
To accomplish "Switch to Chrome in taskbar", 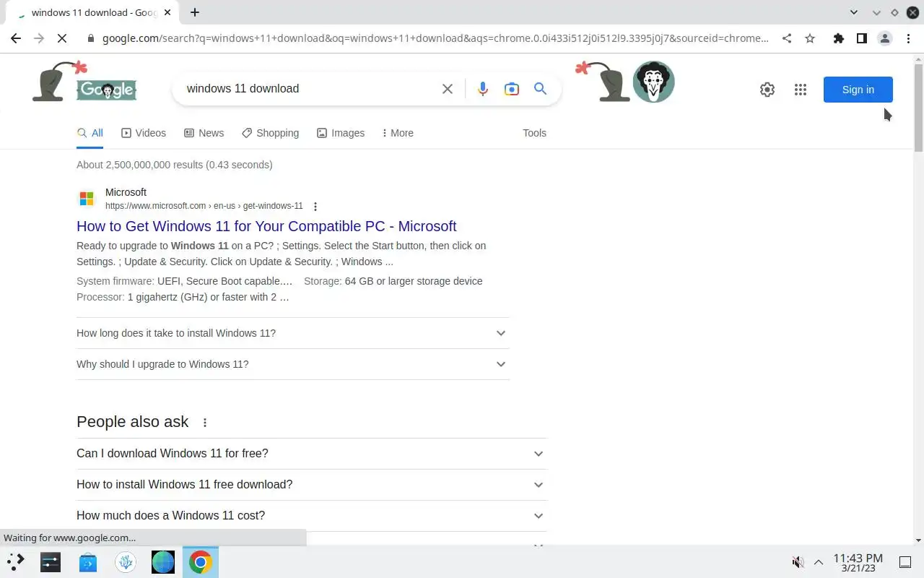I will pyautogui.click(x=201, y=561).
